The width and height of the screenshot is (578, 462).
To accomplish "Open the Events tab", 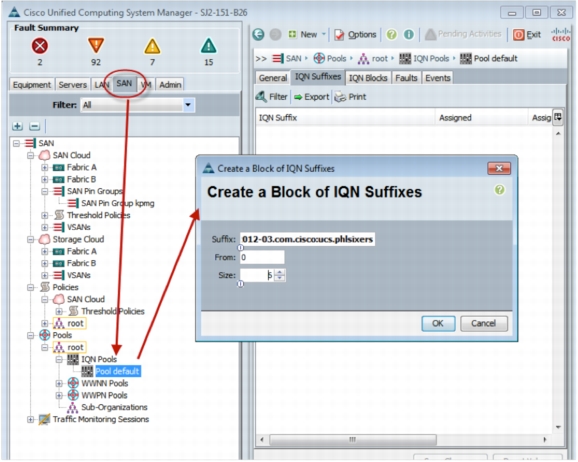I will (x=438, y=78).
